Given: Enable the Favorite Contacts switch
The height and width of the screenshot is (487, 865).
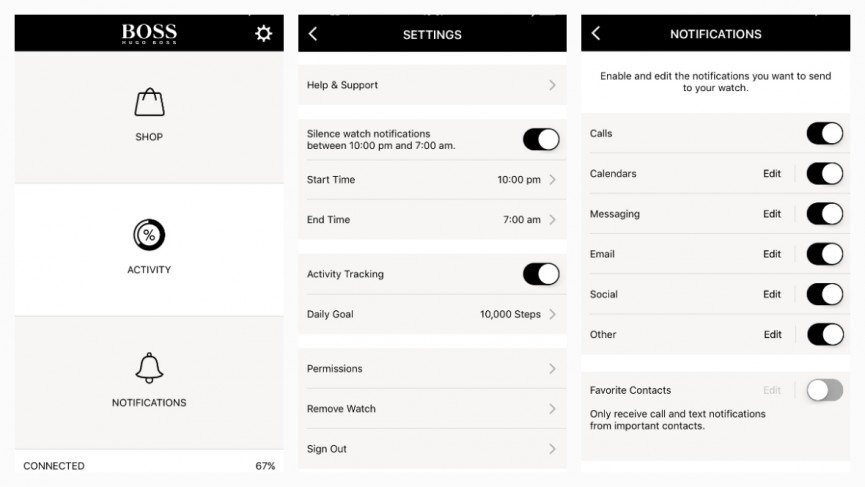Looking at the screenshot, I should pos(825,390).
